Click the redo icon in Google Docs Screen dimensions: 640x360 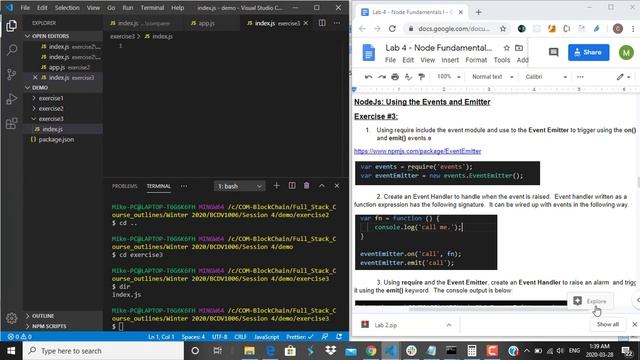[x=382, y=77]
